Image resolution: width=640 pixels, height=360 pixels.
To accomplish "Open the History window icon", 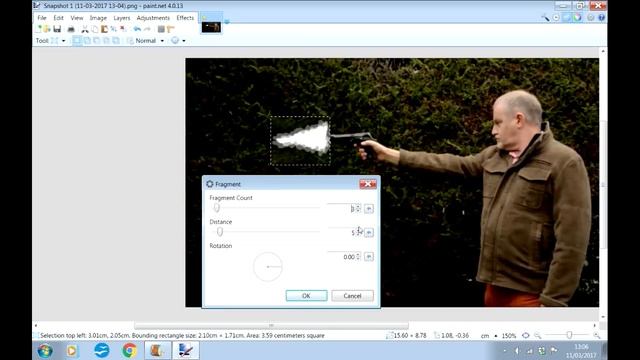I will pos(556,18).
